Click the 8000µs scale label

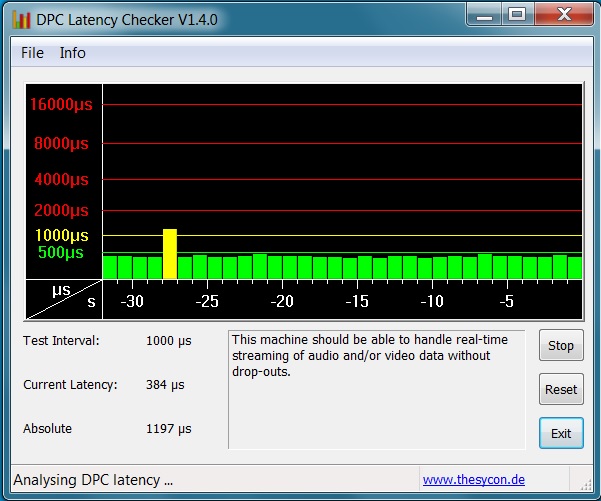[61, 143]
